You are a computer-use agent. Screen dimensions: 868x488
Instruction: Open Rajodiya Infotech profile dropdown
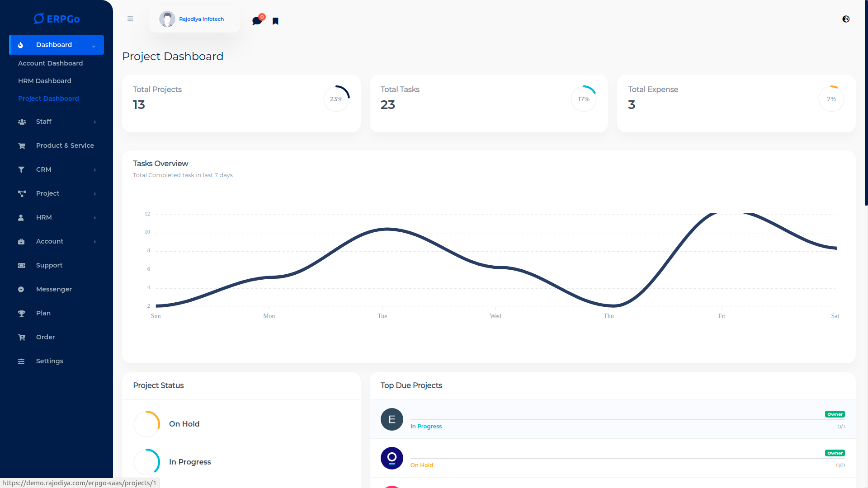[194, 19]
